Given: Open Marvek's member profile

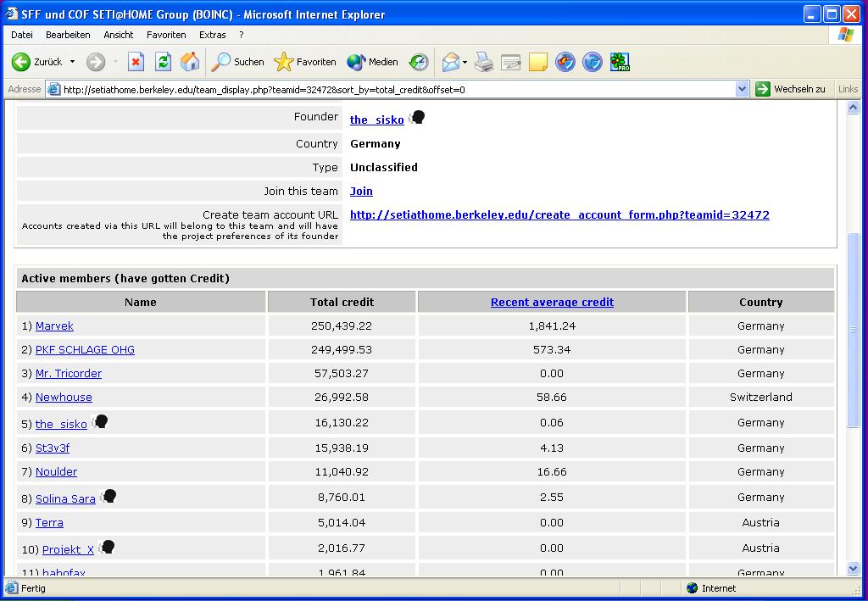Looking at the screenshot, I should coord(54,326).
